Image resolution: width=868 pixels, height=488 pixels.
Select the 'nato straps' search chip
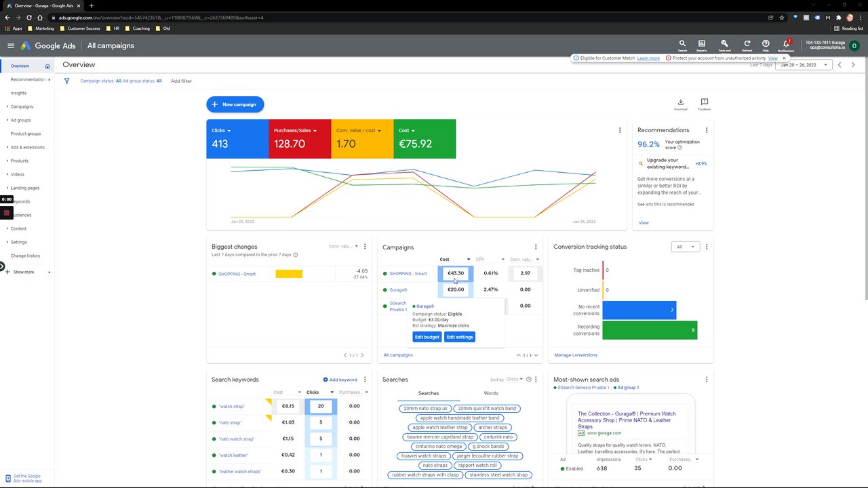pos(435,466)
